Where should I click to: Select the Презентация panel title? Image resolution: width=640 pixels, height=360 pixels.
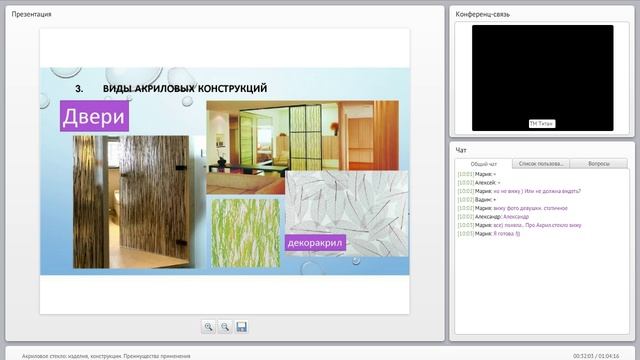point(31,14)
